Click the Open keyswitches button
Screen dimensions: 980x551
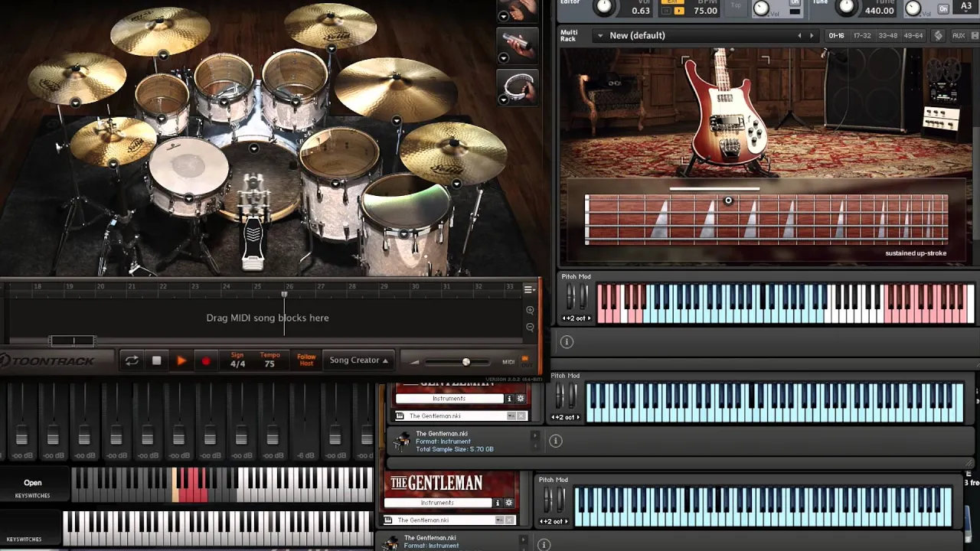tap(33, 483)
